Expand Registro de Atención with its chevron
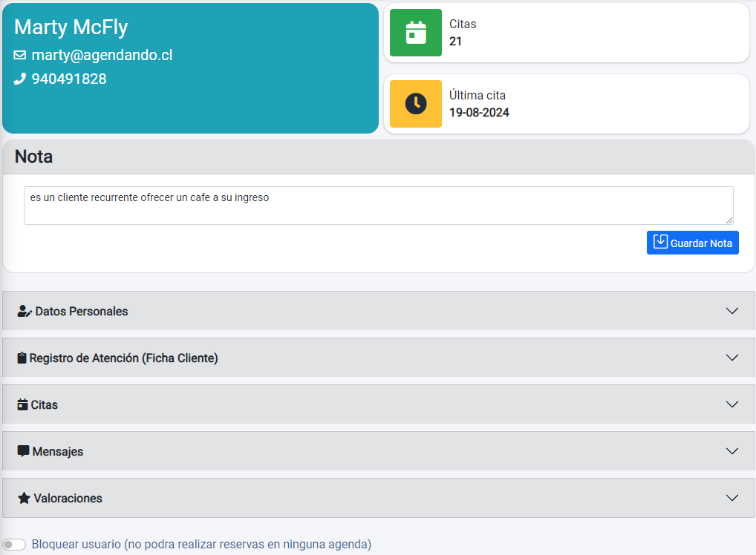This screenshot has height=555, width=756. coord(732,358)
